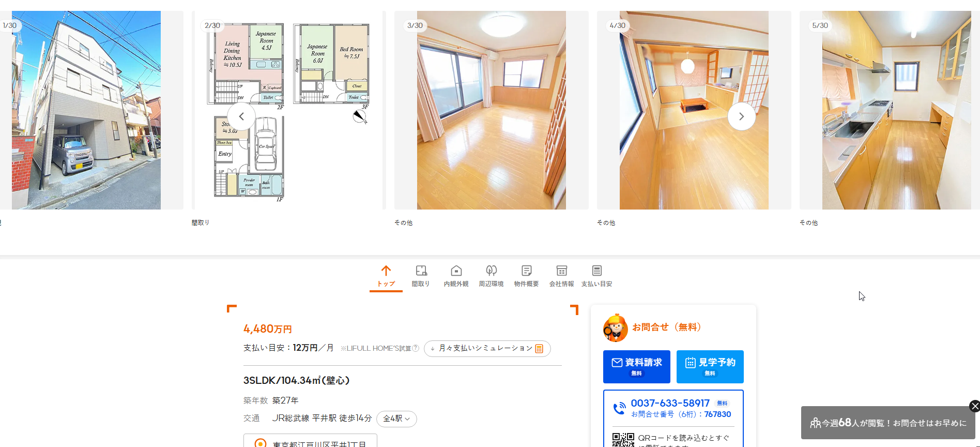Go to the 支払い目安 payment estimate section

(596, 277)
